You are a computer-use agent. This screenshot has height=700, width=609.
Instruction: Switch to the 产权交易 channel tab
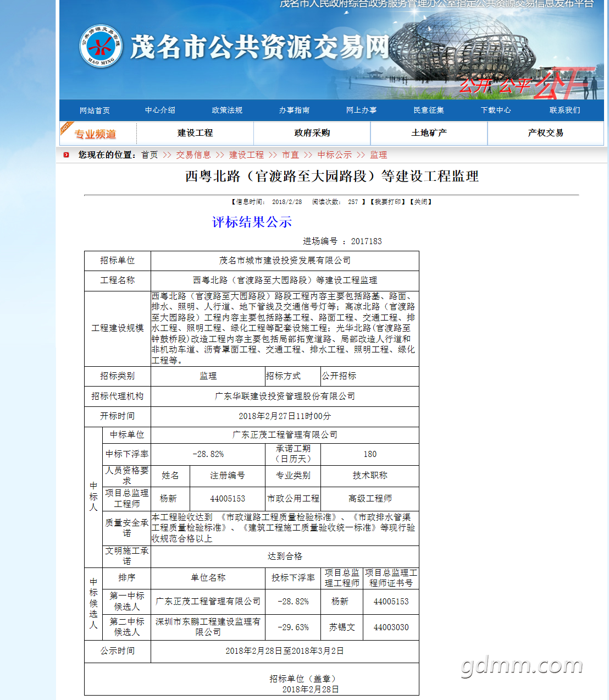click(546, 133)
